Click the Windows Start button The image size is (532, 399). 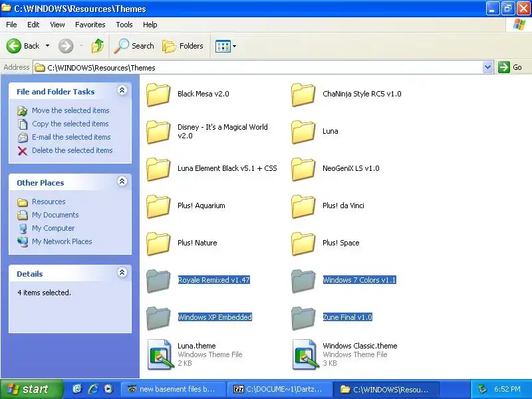[x=31, y=389]
